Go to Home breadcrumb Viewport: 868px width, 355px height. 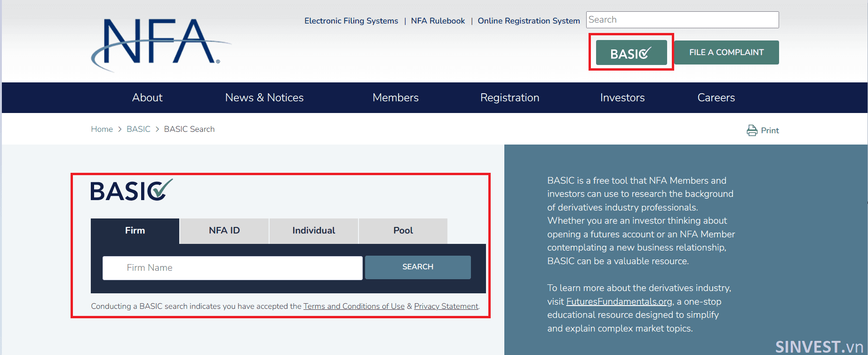[x=102, y=129]
